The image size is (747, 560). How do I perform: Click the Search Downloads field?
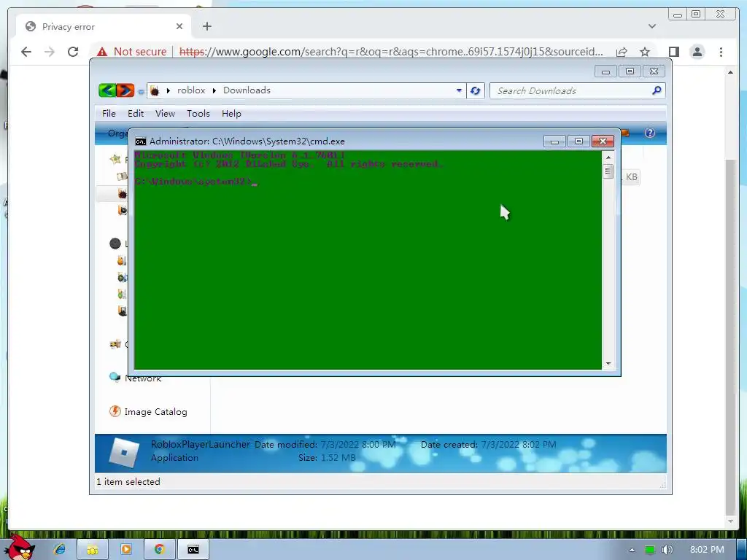tap(572, 90)
